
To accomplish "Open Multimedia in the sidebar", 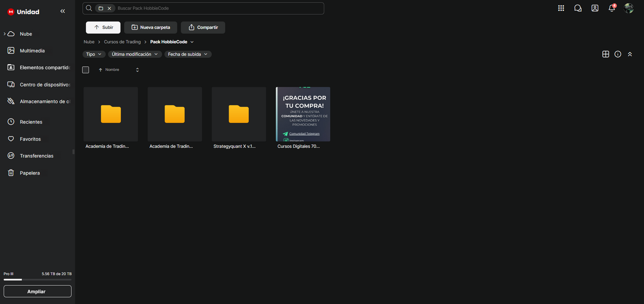I will coord(32,51).
